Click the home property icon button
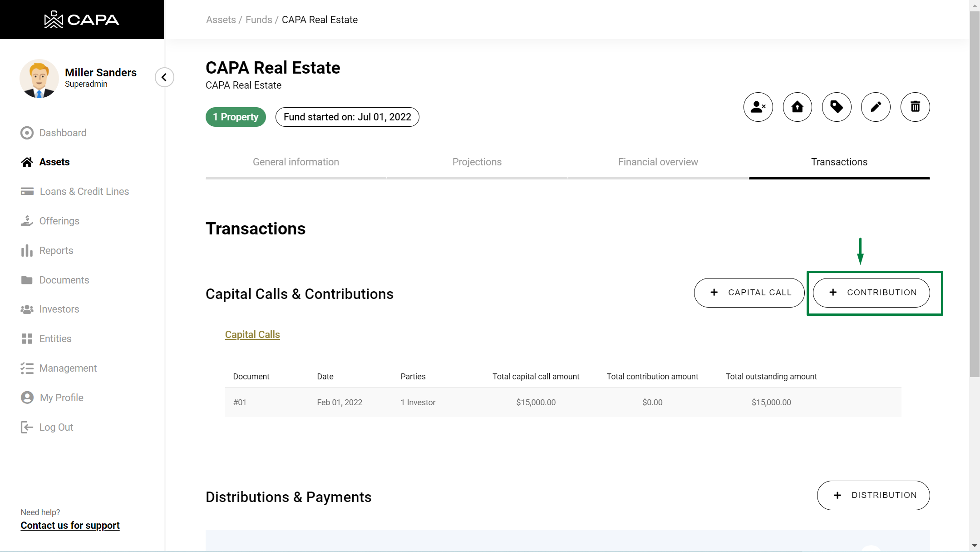Image resolution: width=980 pixels, height=552 pixels. point(797,107)
